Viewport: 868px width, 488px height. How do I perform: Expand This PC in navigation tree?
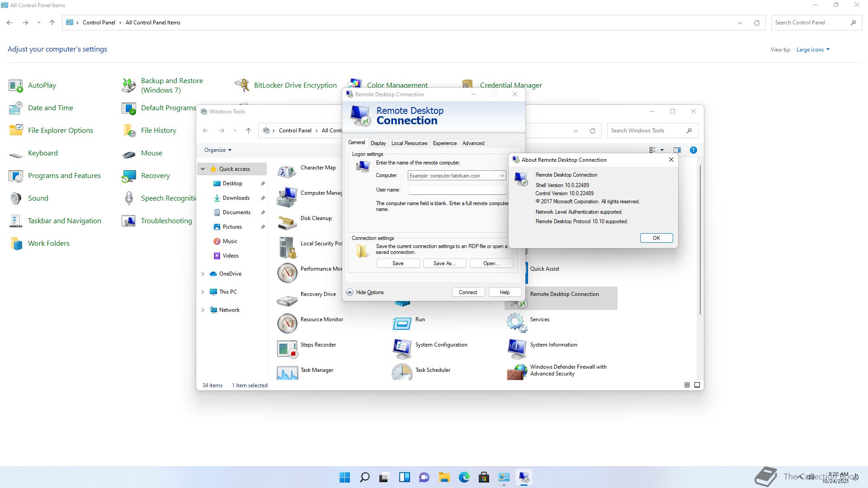(x=203, y=292)
